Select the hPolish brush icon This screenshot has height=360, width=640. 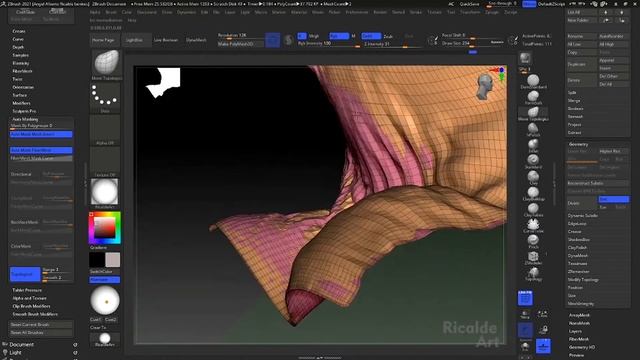pyautogui.click(x=533, y=129)
